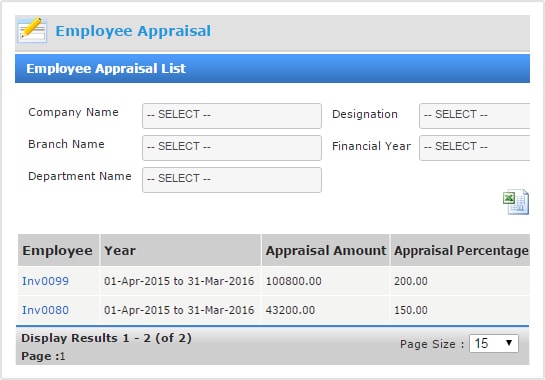Open employee link Inv0099

click(x=45, y=281)
